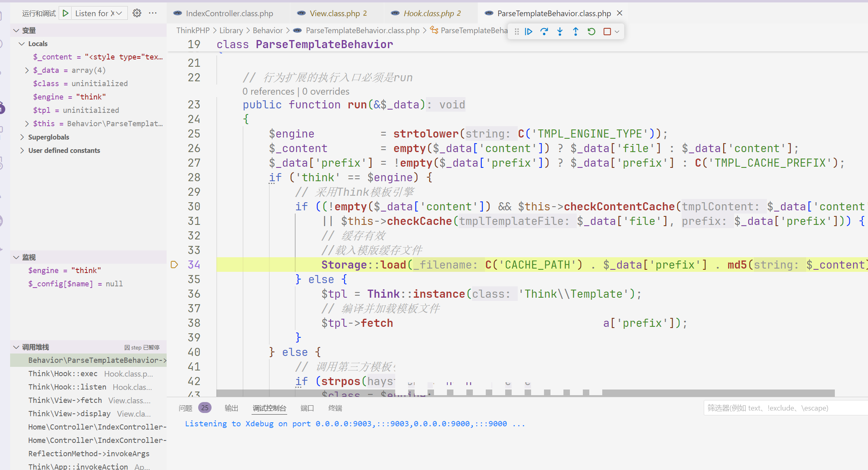Switch to the 终端 terminal panel tab
The image size is (868, 470).
pos(335,408)
